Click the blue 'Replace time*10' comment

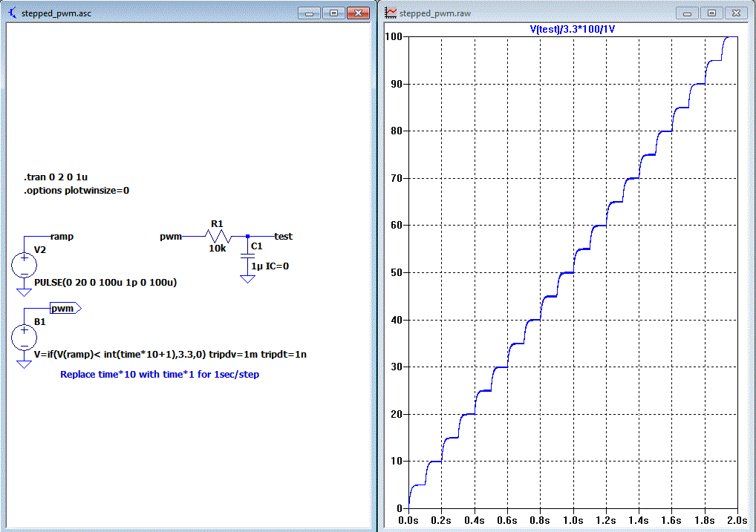click(x=160, y=375)
